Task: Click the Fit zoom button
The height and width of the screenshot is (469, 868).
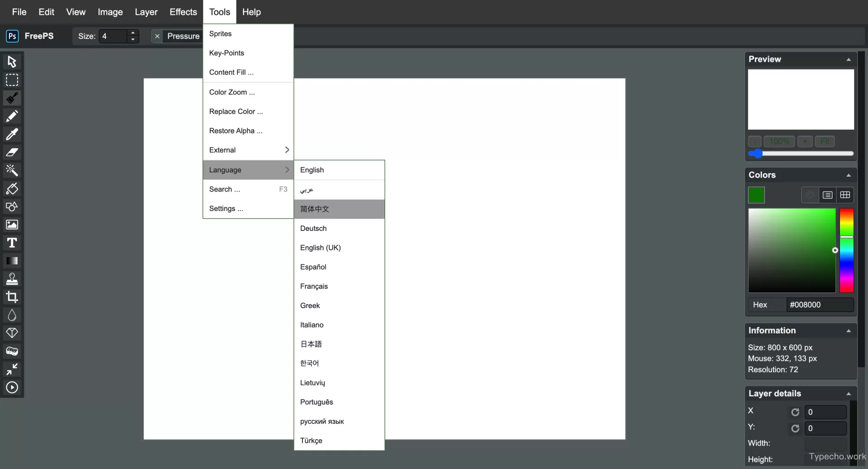Action: pyautogui.click(x=825, y=141)
